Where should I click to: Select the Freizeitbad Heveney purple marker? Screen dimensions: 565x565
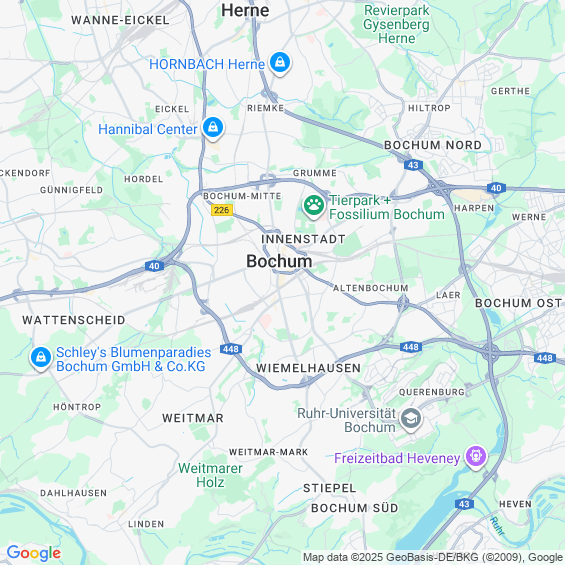tap(476, 457)
